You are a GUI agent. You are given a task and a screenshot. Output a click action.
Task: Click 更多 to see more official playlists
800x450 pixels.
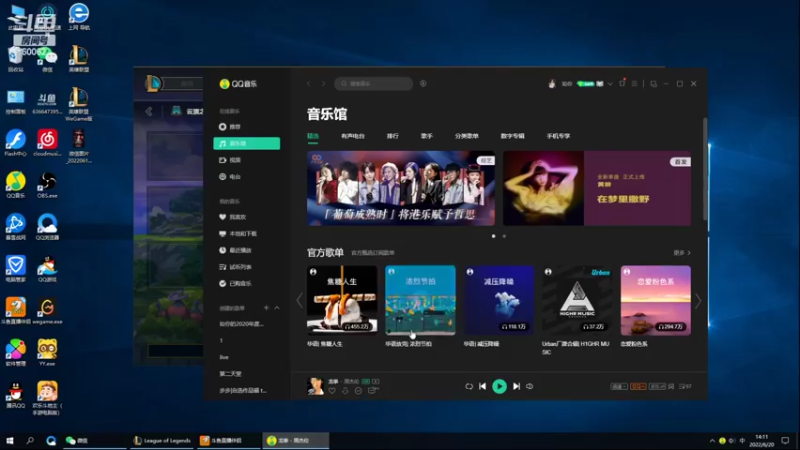[682, 253]
